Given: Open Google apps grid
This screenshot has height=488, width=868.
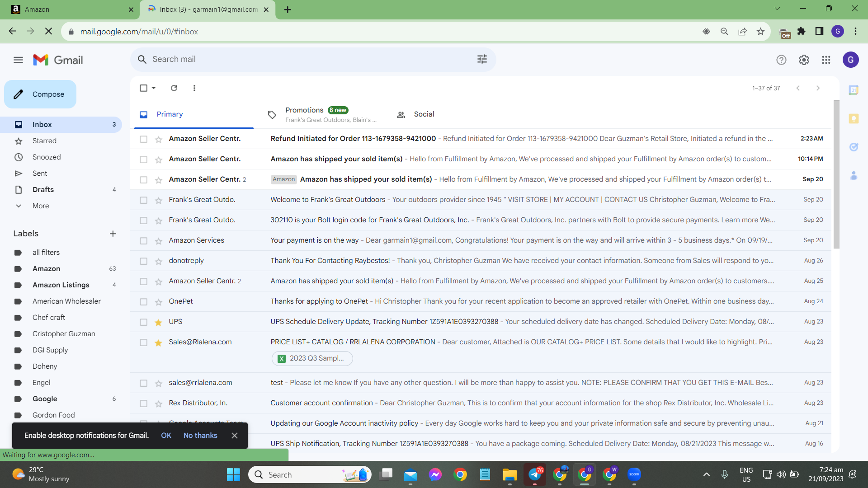Looking at the screenshot, I should tap(826, 60).
